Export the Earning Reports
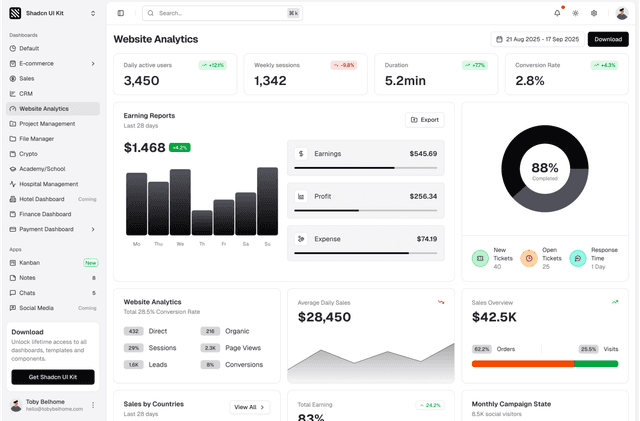The height and width of the screenshot is (421, 640). pyautogui.click(x=424, y=120)
